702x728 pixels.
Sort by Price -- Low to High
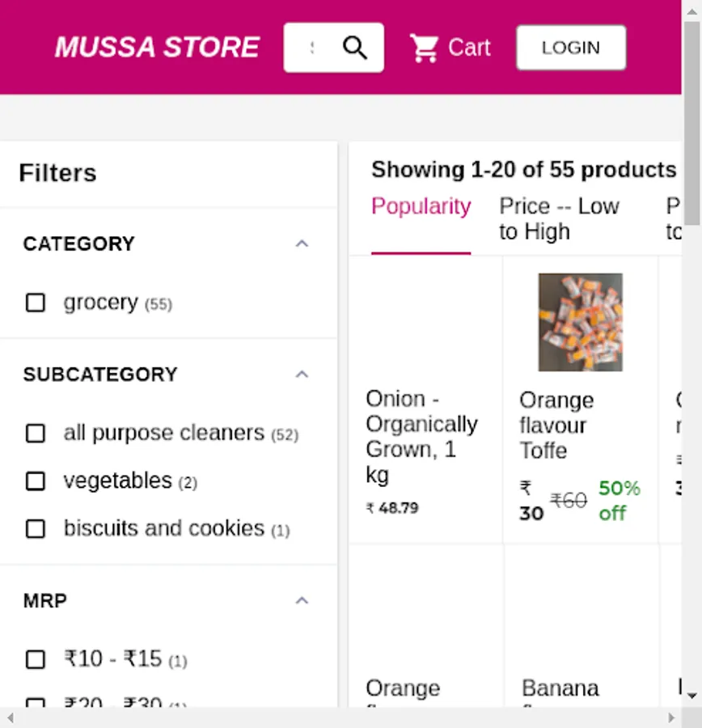pyautogui.click(x=559, y=218)
